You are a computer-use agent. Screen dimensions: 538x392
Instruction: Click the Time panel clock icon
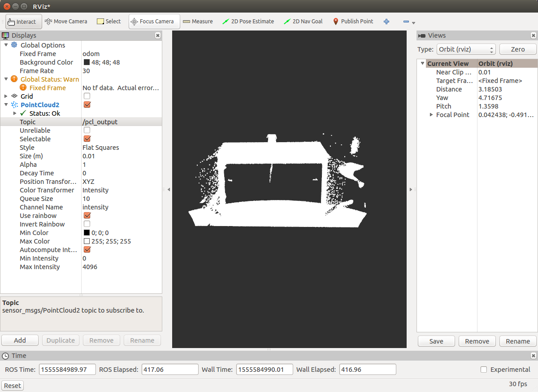point(6,356)
